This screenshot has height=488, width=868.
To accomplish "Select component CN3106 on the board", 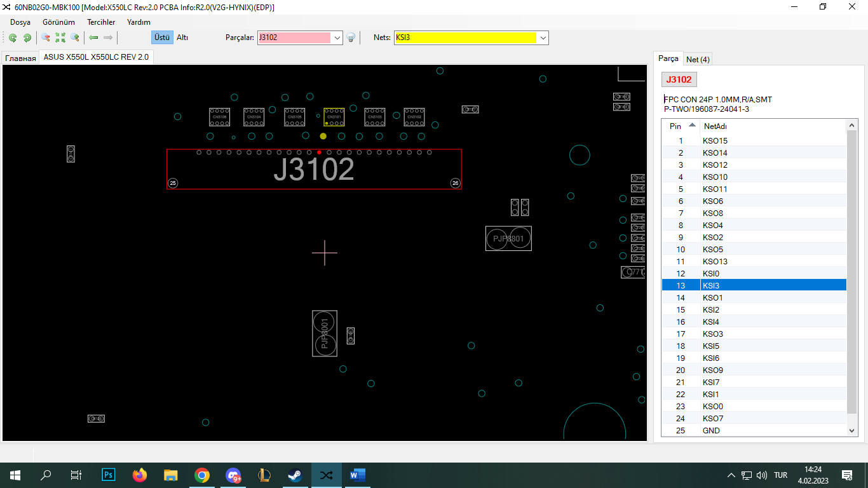I will [x=220, y=117].
